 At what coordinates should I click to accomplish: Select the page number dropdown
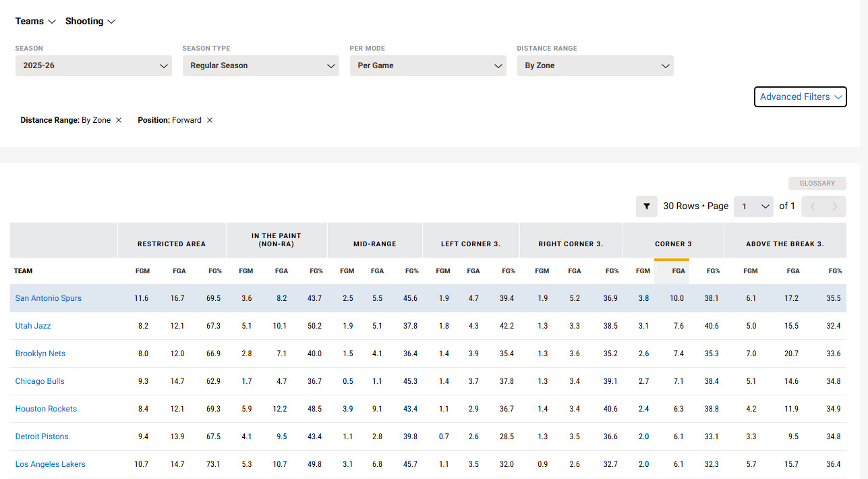754,206
